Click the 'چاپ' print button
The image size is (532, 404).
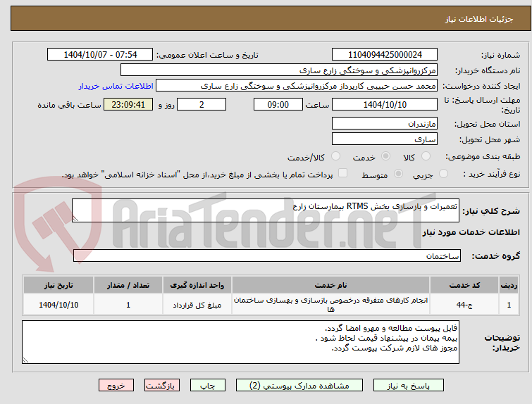pos(208,386)
